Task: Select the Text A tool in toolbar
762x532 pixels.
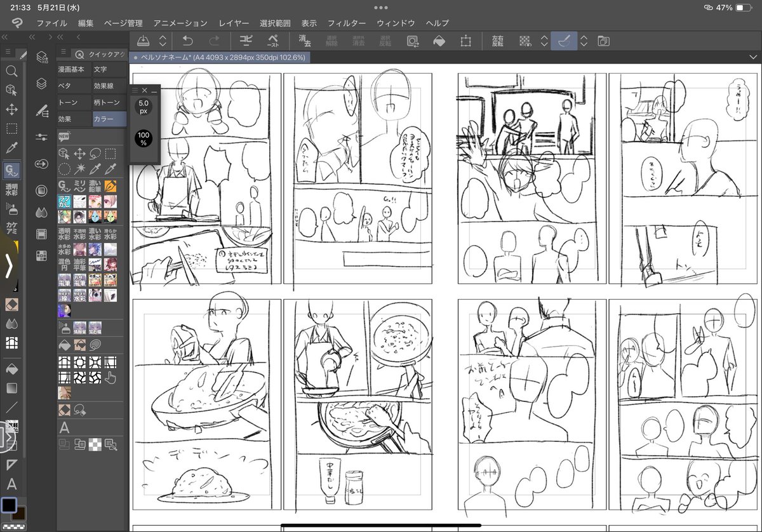Action: click(x=11, y=485)
